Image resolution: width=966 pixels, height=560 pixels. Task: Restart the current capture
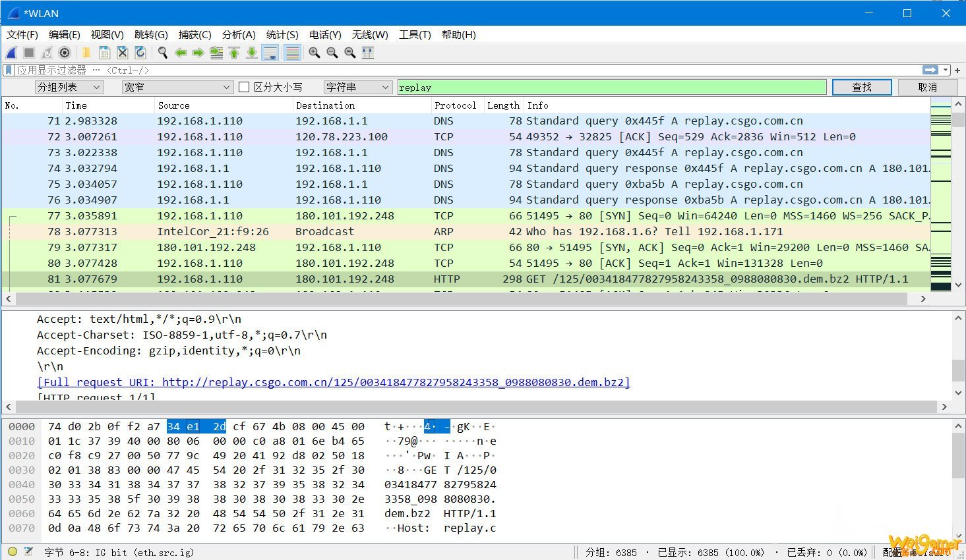coord(47,53)
